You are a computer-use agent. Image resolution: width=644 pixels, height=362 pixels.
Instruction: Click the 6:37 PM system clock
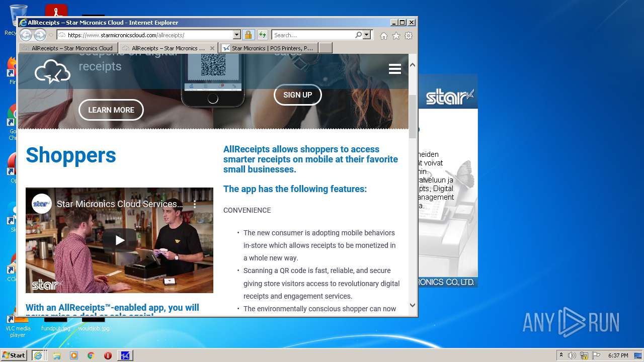pyautogui.click(x=618, y=355)
